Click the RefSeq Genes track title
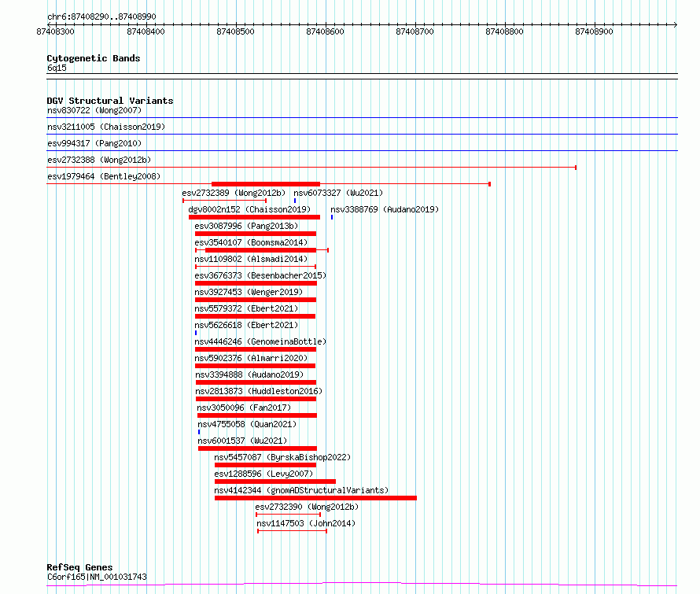The image size is (700, 594). (79, 567)
